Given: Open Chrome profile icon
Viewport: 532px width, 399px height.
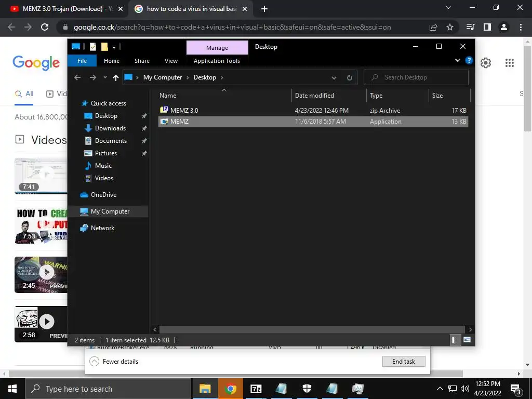Looking at the screenshot, I should coord(504,27).
